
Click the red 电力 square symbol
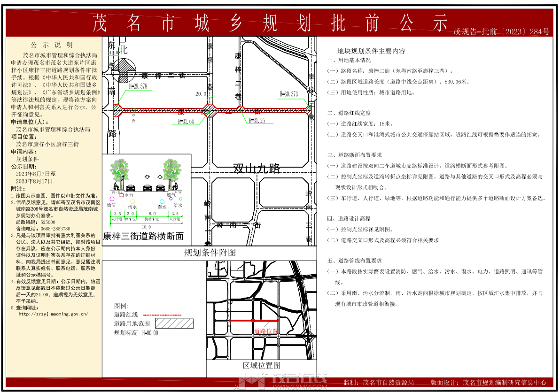(x=122, y=195)
